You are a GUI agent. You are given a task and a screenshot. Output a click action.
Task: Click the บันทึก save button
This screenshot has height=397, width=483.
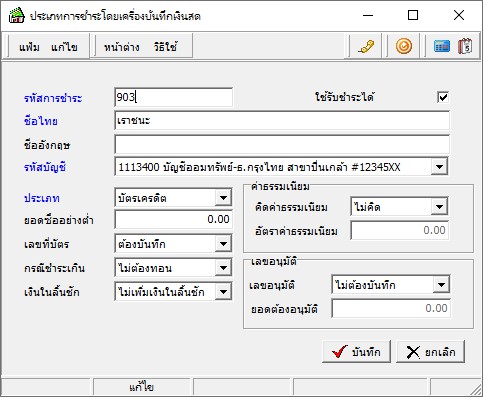[356, 352]
